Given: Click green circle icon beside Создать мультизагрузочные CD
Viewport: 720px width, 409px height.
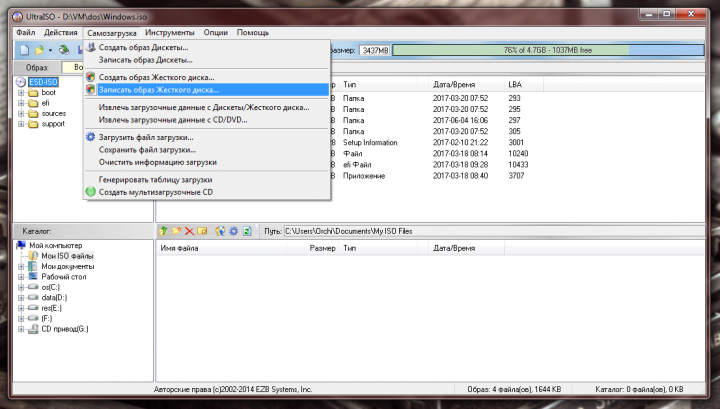Looking at the screenshot, I should (91, 192).
